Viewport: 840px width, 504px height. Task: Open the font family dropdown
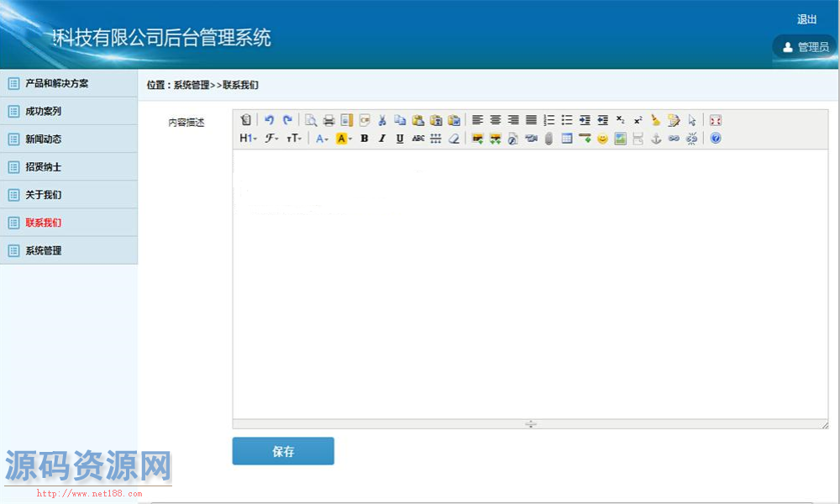(271, 139)
